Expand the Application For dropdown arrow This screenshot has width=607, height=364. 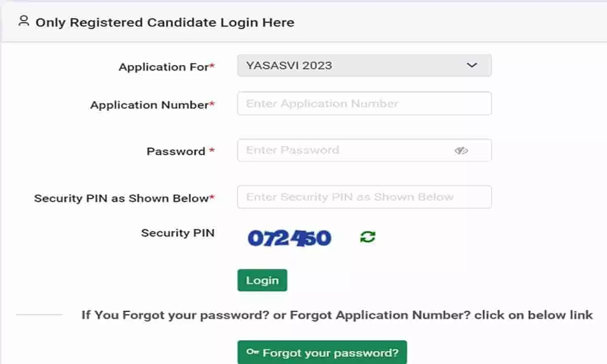click(472, 65)
